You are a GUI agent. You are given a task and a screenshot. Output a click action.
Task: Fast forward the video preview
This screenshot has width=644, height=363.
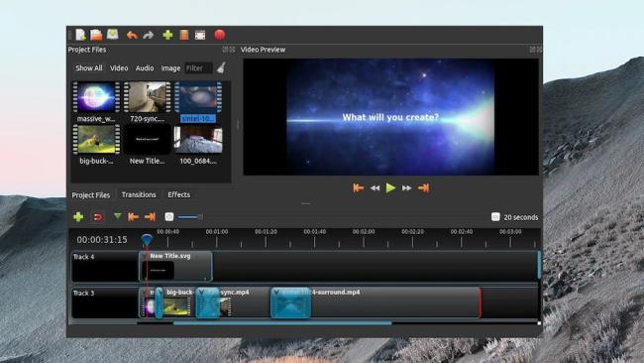(x=406, y=188)
